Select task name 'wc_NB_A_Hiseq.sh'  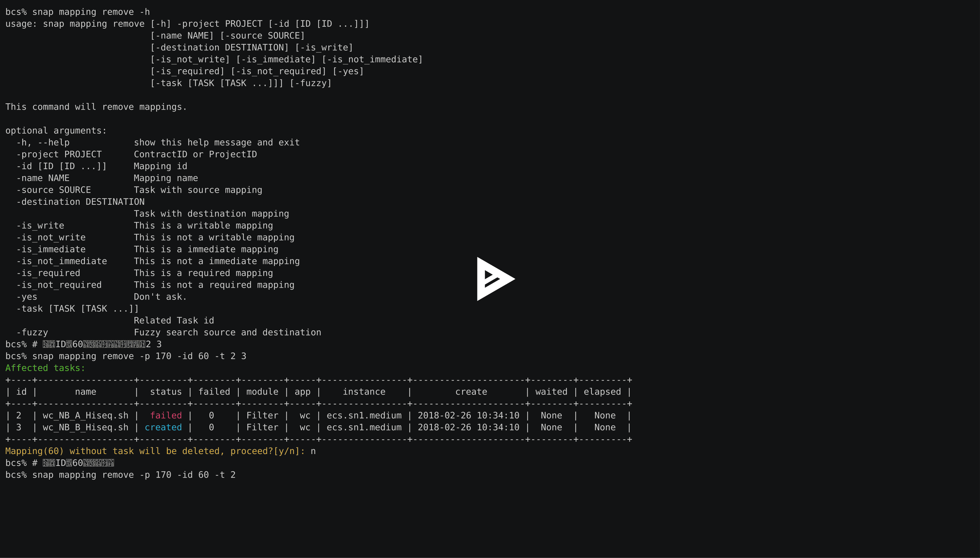86,416
